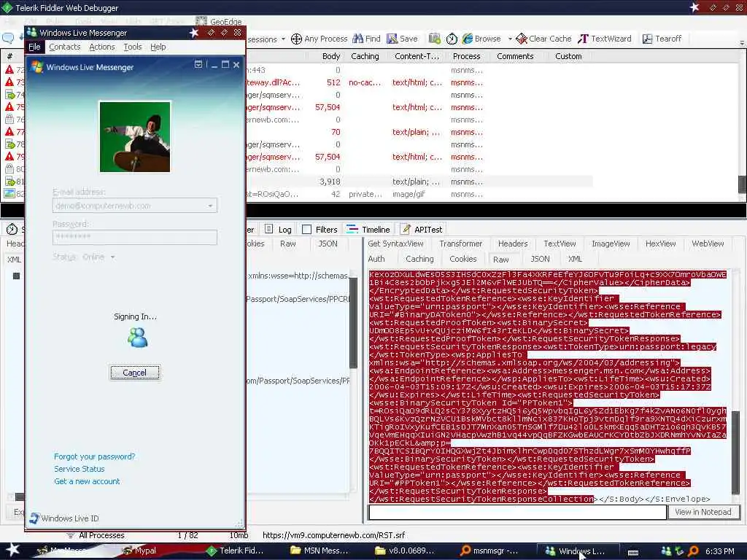The height and width of the screenshot is (560, 747).
Task: Open Messenger Contacts menu
Action: [65, 47]
